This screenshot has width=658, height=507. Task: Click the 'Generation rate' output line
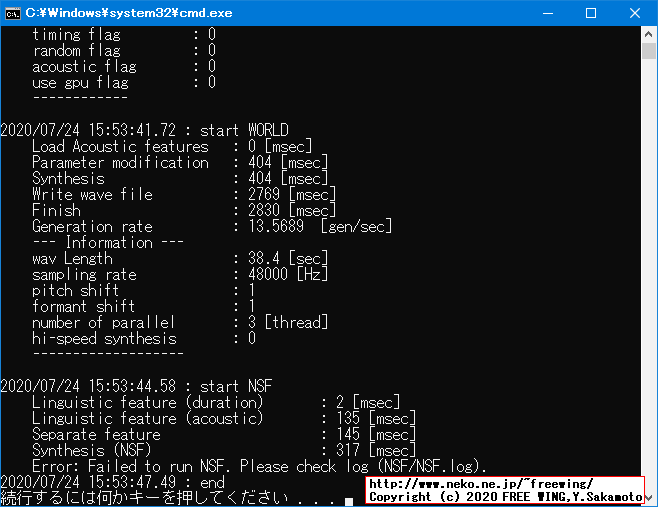(211, 226)
